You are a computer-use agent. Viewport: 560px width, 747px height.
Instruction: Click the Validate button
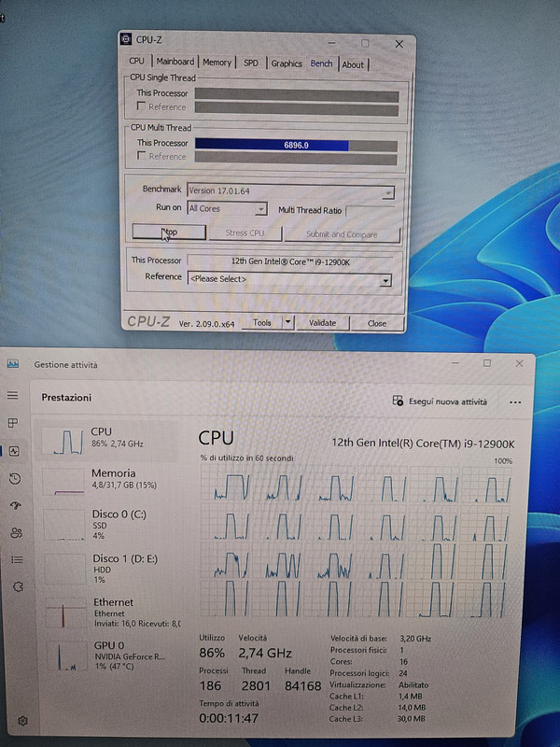pyautogui.click(x=323, y=323)
